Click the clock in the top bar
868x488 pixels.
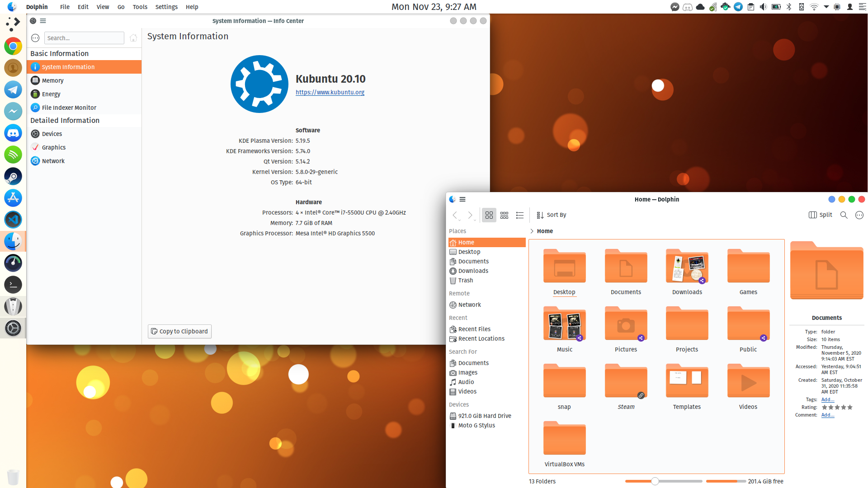tap(434, 7)
